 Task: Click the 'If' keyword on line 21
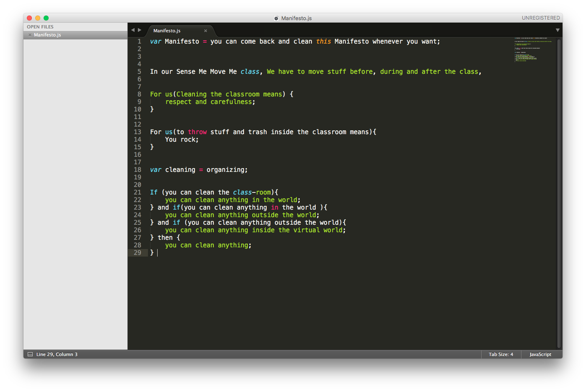(x=154, y=192)
